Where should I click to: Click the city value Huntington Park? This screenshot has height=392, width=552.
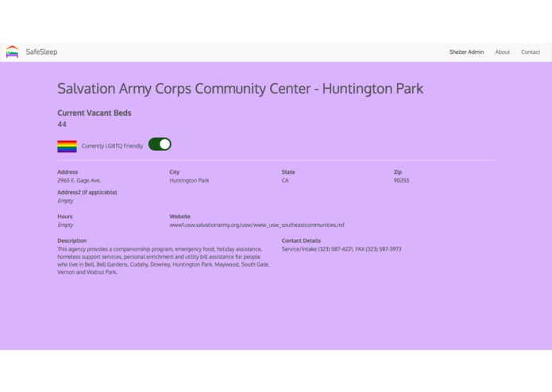[189, 180]
